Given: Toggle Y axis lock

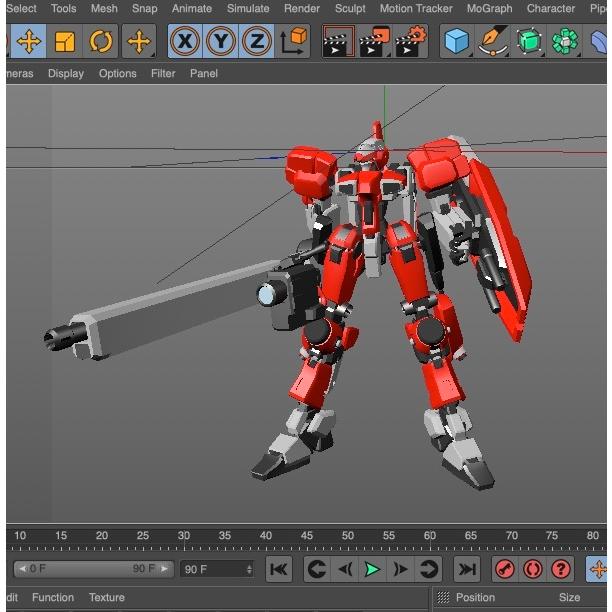Looking at the screenshot, I should (x=221, y=41).
